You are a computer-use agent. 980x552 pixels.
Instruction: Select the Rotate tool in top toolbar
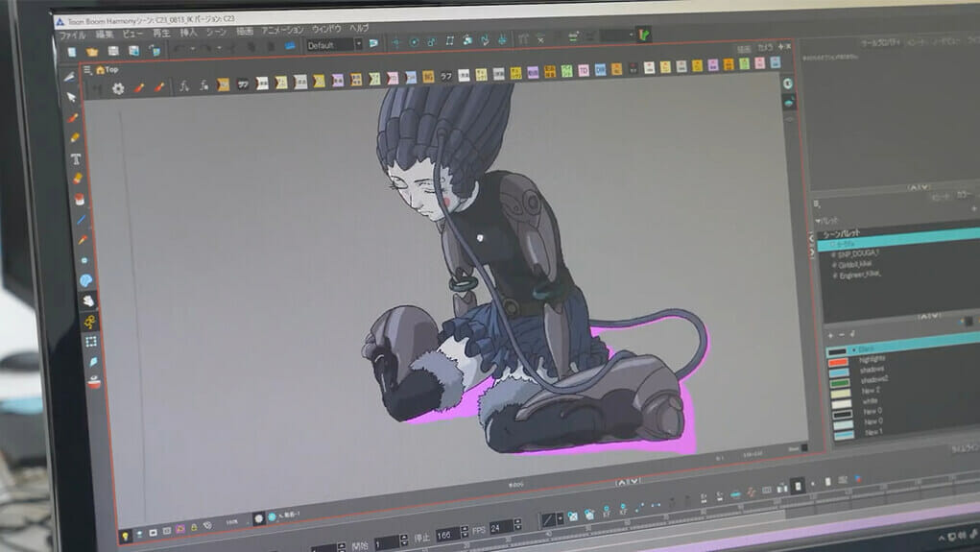(x=414, y=42)
